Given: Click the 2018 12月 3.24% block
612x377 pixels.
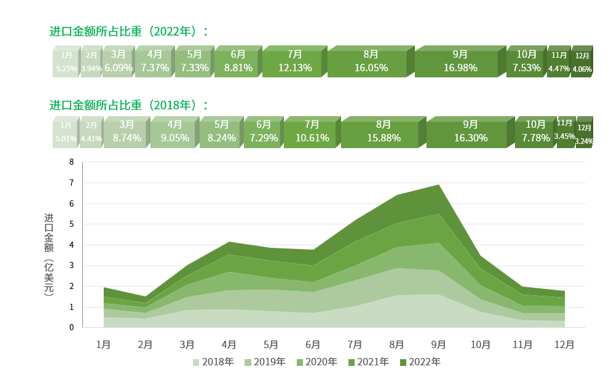Looking at the screenshot, I should (584, 133).
